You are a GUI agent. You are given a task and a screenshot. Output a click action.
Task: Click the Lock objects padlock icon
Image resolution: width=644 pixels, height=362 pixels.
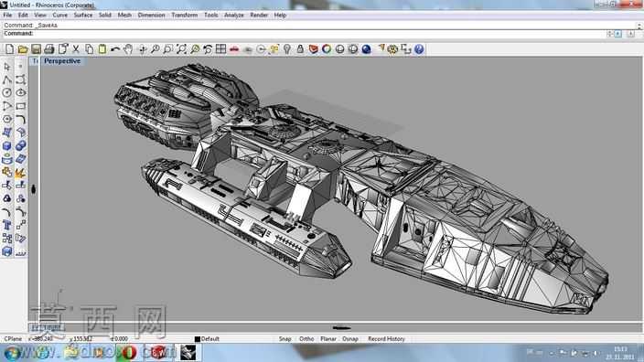[x=300, y=49]
